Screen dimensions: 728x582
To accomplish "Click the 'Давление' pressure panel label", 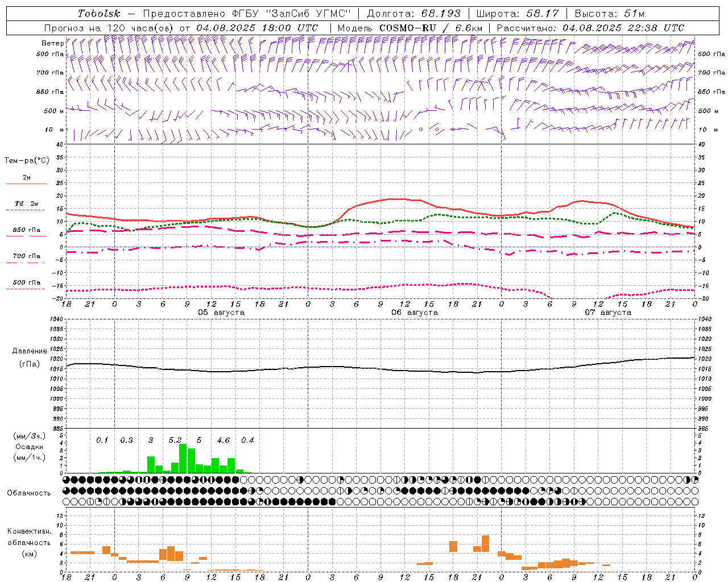I will 30,351.
